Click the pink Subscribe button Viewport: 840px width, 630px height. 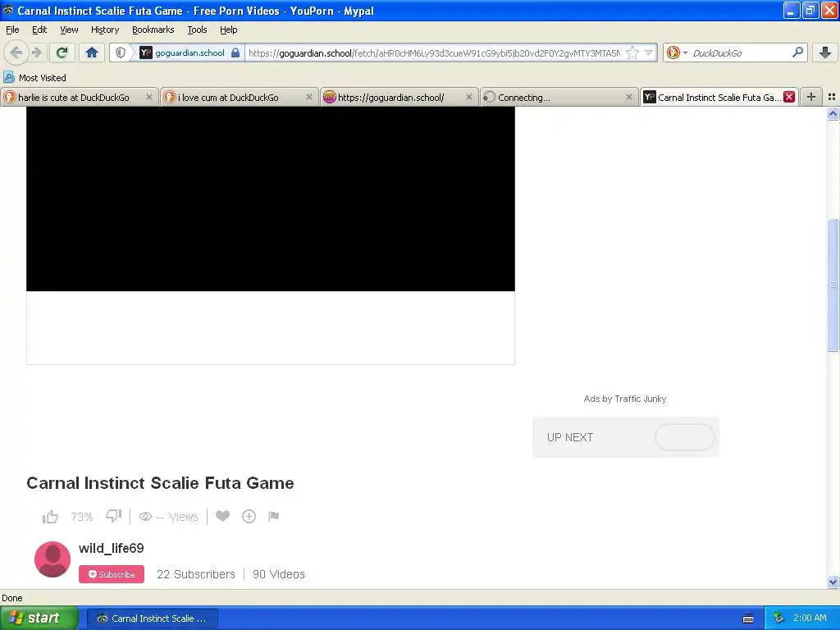112,574
